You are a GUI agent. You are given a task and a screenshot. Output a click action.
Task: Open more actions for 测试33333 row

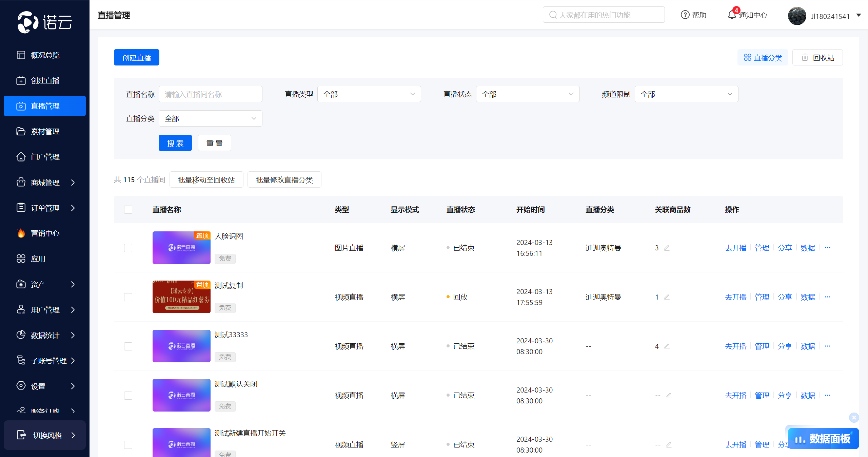pos(828,346)
